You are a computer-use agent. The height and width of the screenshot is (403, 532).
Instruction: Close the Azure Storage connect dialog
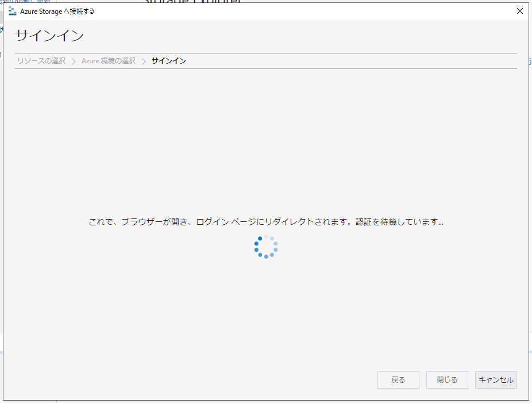tap(519, 11)
